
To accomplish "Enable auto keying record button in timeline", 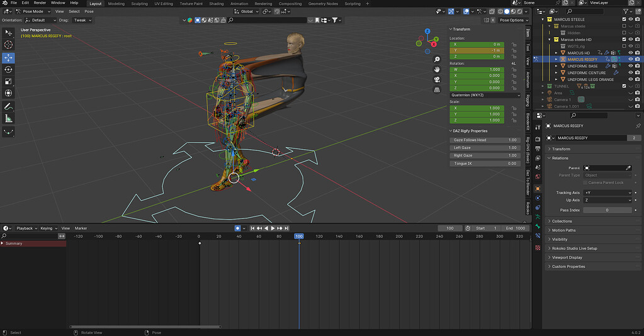I will (x=237, y=228).
